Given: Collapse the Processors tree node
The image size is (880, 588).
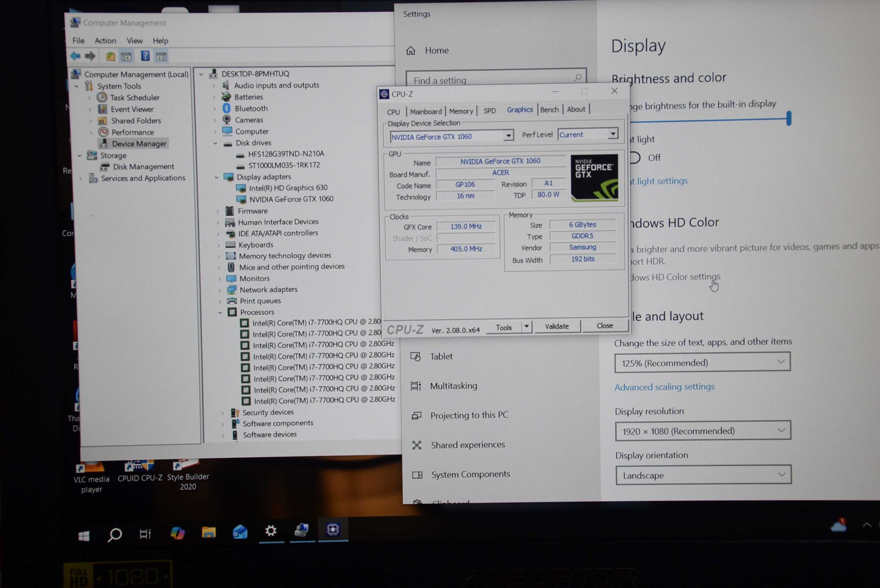Looking at the screenshot, I should coord(220,312).
